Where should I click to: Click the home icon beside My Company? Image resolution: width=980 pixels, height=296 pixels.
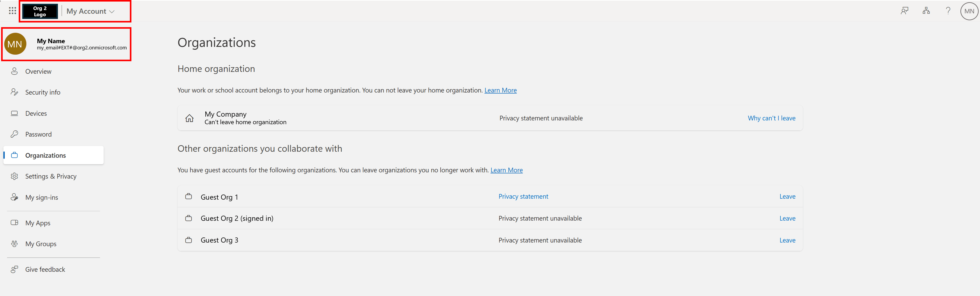coord(190,118)
